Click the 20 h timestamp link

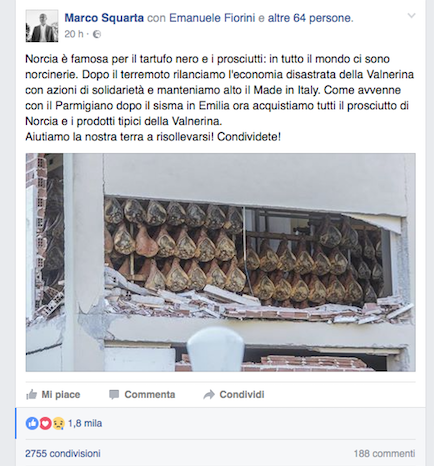click(x=74, y=34)
